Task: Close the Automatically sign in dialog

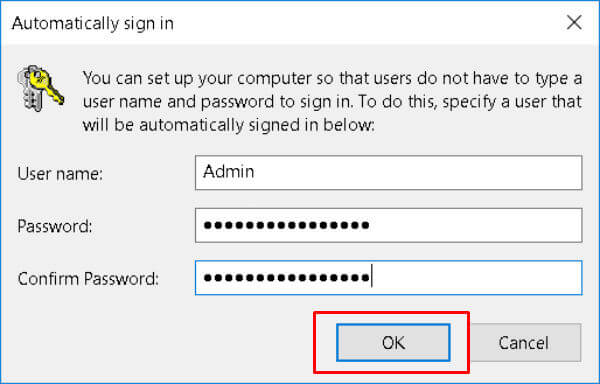Action: coord(574,23)
